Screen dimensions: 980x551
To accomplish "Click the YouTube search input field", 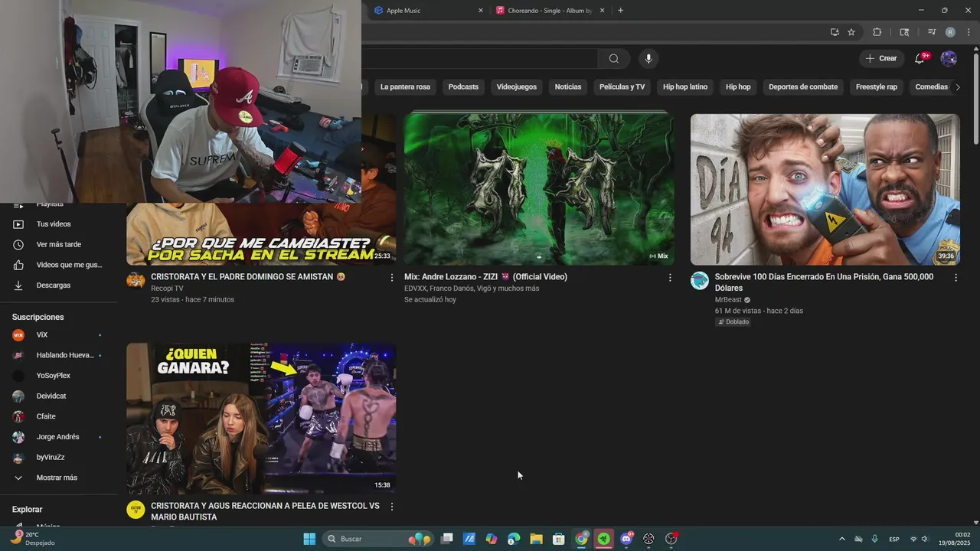I will click(479, 59).
